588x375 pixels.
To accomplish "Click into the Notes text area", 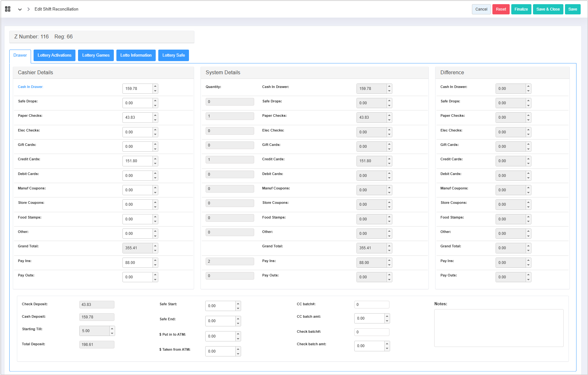I will click(498, 328).
